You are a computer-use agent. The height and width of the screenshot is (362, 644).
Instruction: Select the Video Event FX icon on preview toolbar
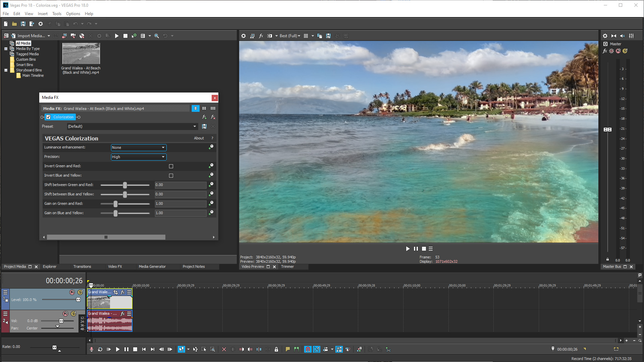pyautogui.click(x=261, y=36)
